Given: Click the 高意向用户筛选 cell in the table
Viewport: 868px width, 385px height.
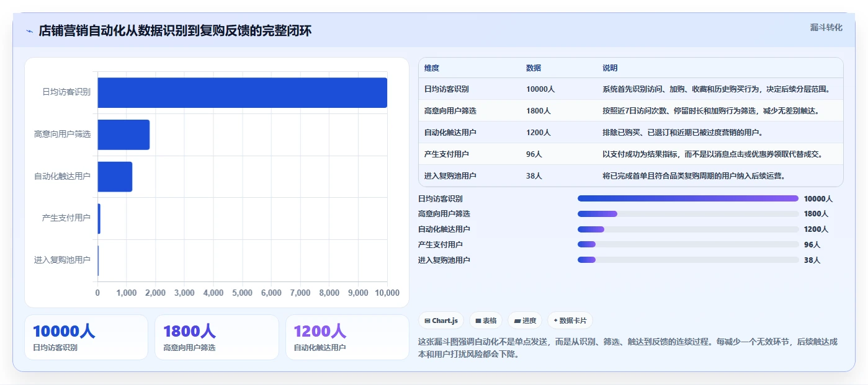Looking at the screenshot, I should click(x=450, y=111).
